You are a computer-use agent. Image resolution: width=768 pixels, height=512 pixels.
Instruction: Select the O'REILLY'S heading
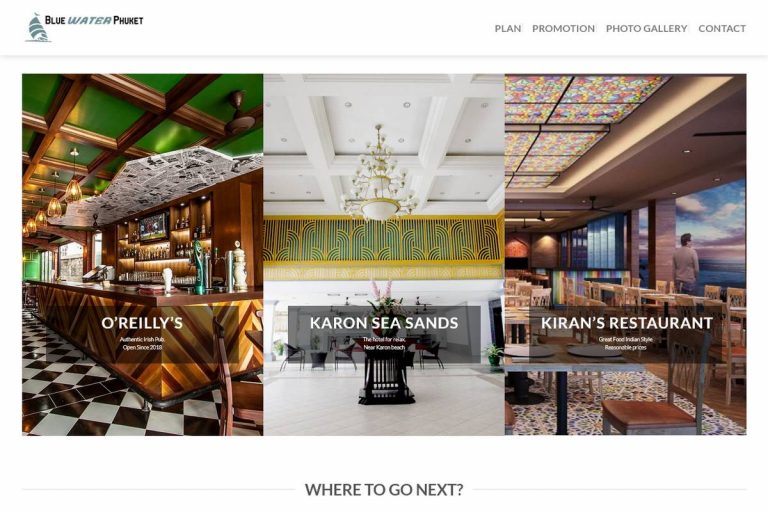[x=142, y=323]
